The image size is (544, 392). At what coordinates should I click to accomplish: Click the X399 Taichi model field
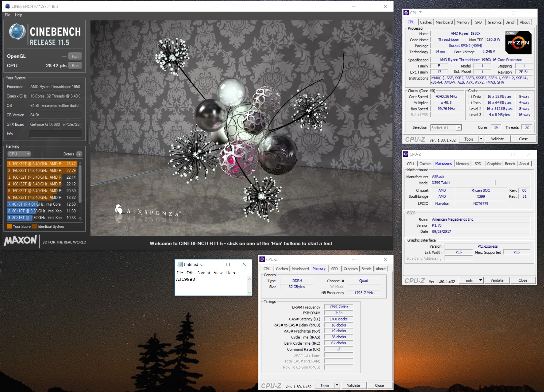(462, 183)
